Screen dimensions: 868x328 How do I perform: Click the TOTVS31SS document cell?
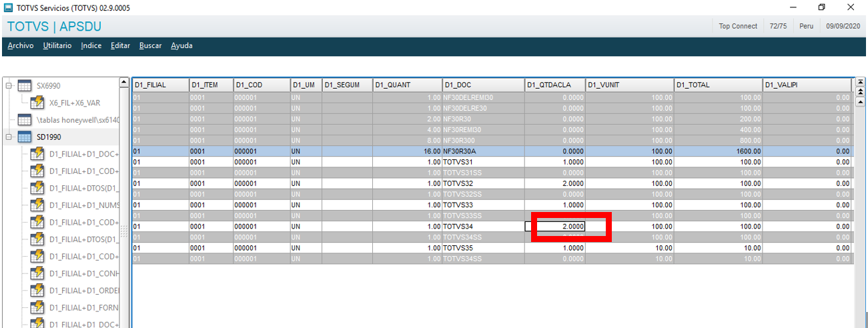pyautogui.click(x=483, y=173)
